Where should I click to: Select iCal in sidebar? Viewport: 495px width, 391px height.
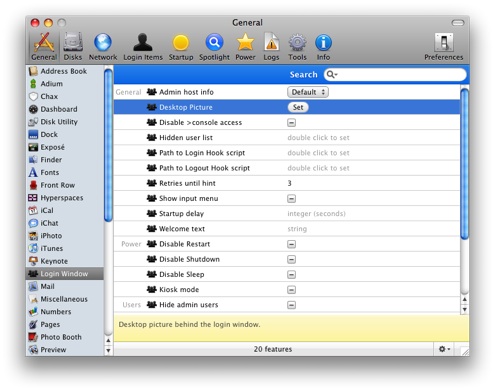click(64, 210)
